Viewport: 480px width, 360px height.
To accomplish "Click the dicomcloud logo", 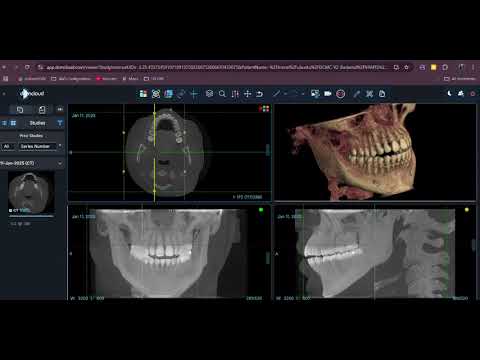I will [32, 94].
